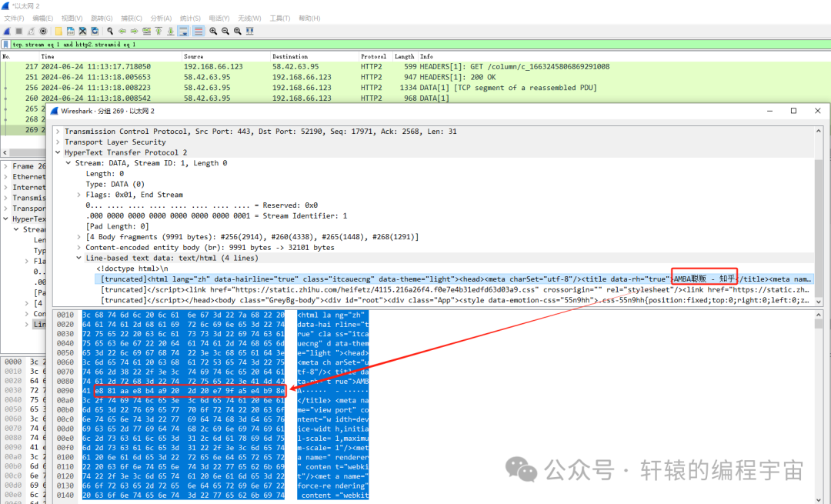Screen dimensions: 831x504
Task: Go to specified packet icon
Action: [147, 32]
